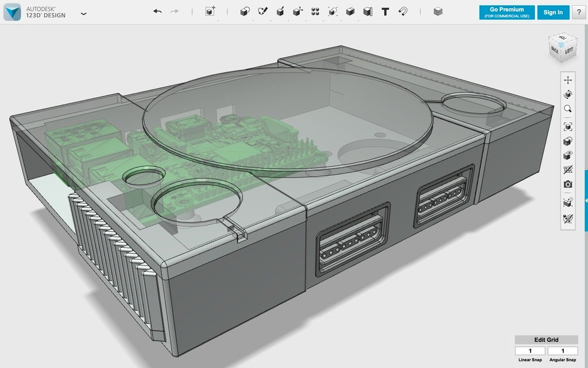The image size is (588, 368).
Task: Open the Grouping tool menu
Action: [x=332, y=11]
